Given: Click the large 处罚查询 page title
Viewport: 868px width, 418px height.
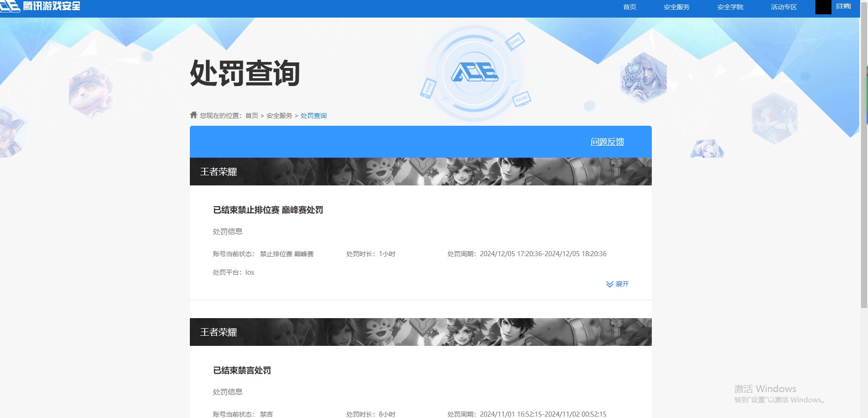Looking at the screenshot, I should (245, 73).
